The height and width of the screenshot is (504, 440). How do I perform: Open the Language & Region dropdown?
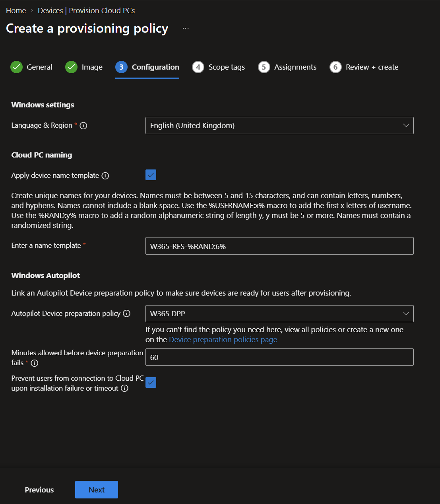point(279,126)
